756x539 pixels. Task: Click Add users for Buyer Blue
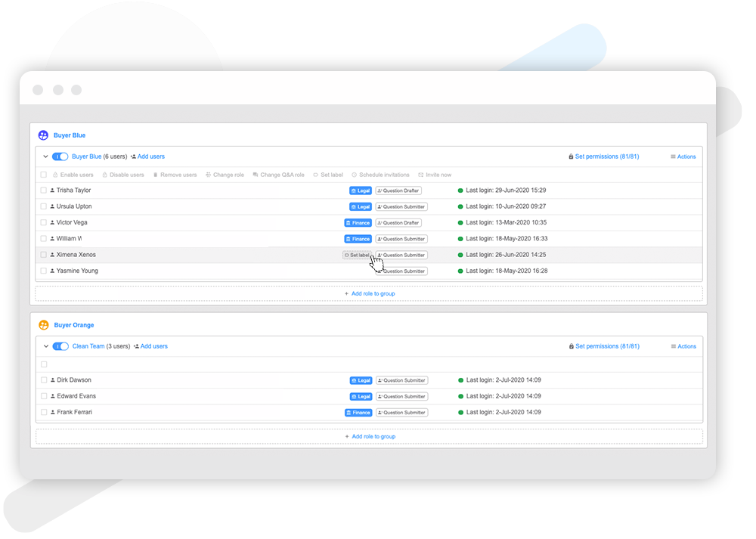click(150, 156)
